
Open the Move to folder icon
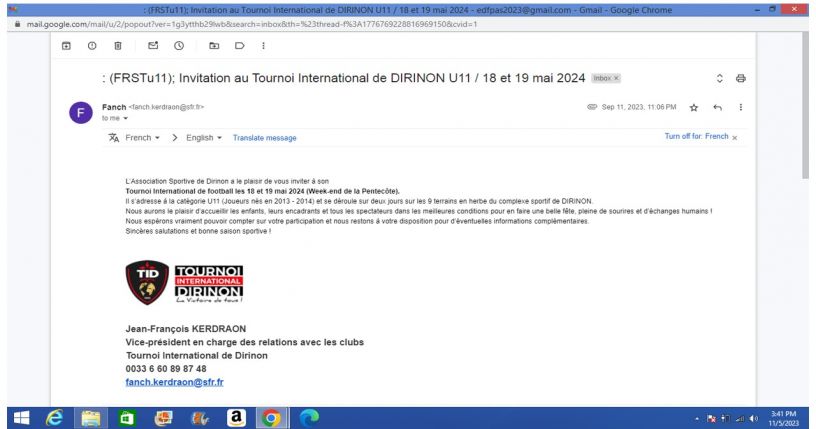[212, 45]
